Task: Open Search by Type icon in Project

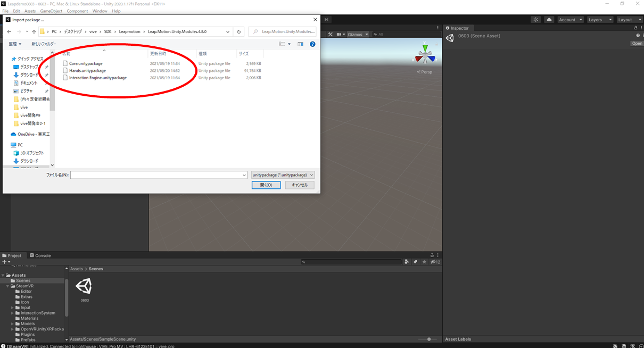Action: tap(407, 262)
